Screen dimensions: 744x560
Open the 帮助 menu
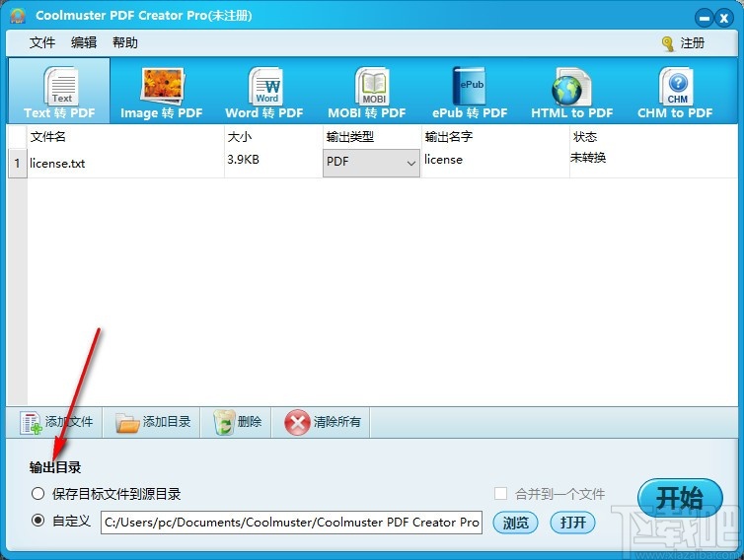[x=125, y=42]
